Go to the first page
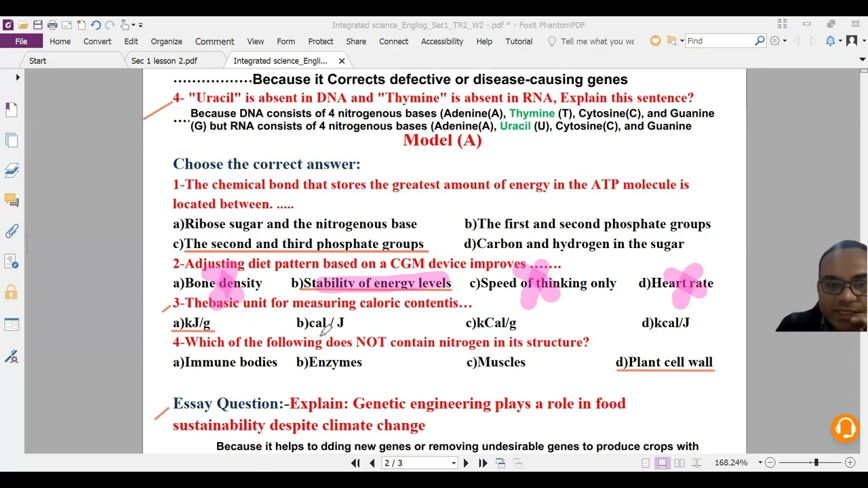Image resolution: width=868 pixels, height=488 pixels. point(355,463)
